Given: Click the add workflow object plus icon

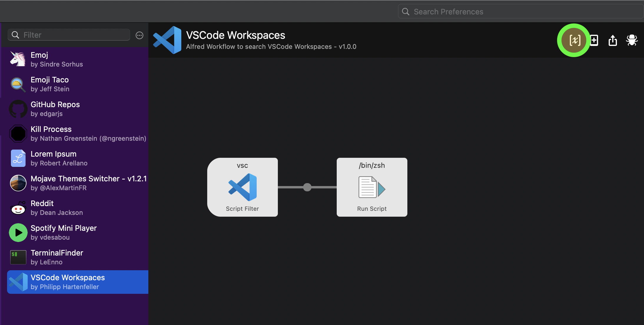Looking at the screenshot, I should [594, 40].
